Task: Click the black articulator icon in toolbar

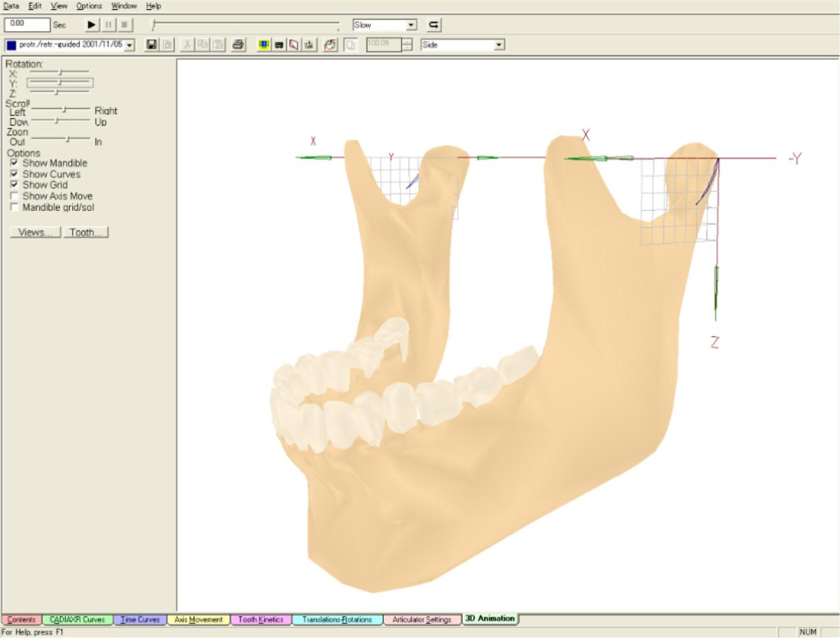Action: click(279, 45)
